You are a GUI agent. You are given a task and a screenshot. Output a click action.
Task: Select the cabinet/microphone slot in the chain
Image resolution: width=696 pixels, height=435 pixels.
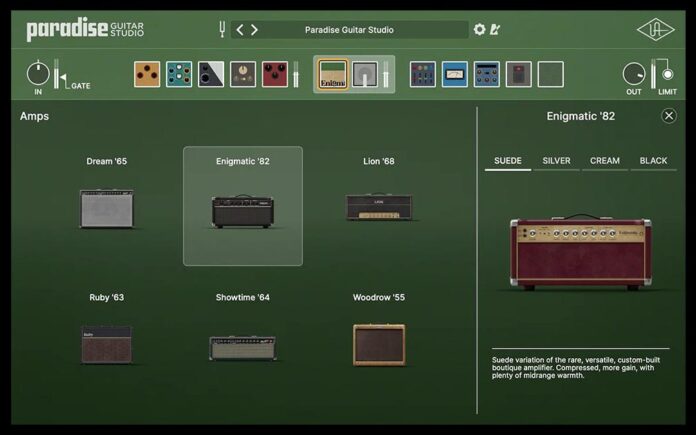(365, 74)
